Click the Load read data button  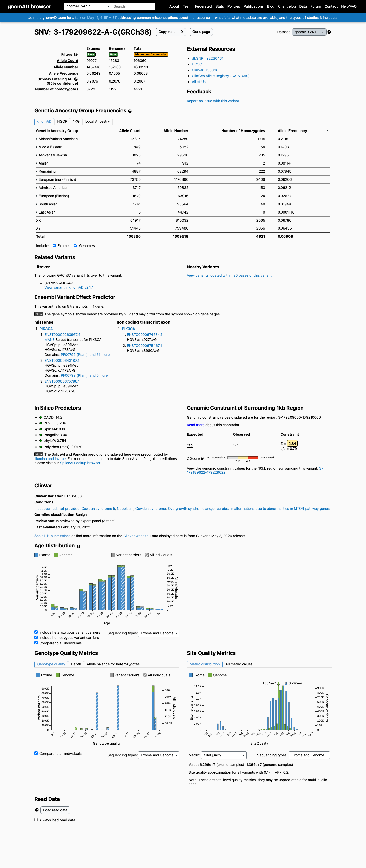tap(55, 810)
